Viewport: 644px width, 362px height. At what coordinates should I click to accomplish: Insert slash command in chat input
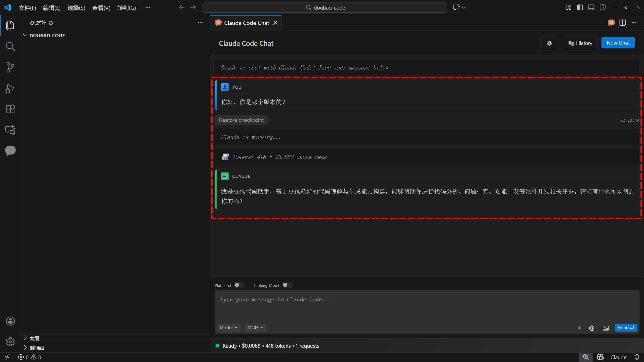click(x=579, y=328)
